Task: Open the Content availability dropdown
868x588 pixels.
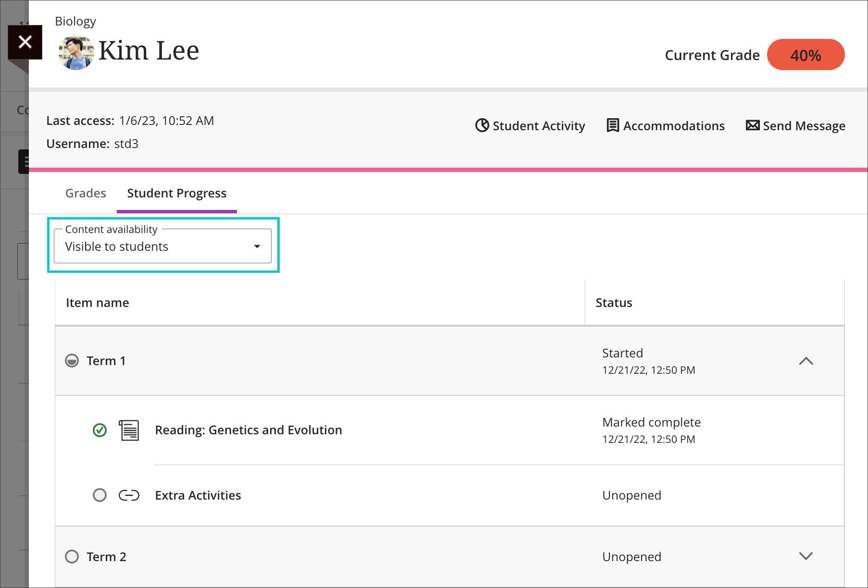Action: [162, 246]
